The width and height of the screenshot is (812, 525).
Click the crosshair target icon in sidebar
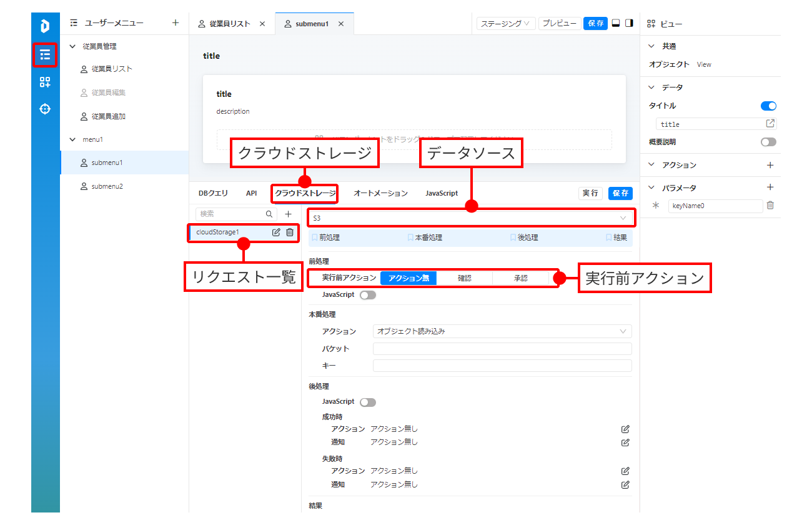(45, 109)
